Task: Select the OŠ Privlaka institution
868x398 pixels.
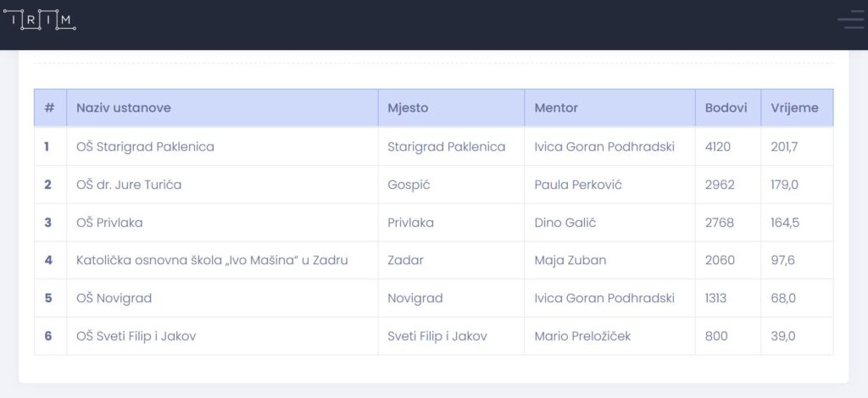Action: (109, 222)
